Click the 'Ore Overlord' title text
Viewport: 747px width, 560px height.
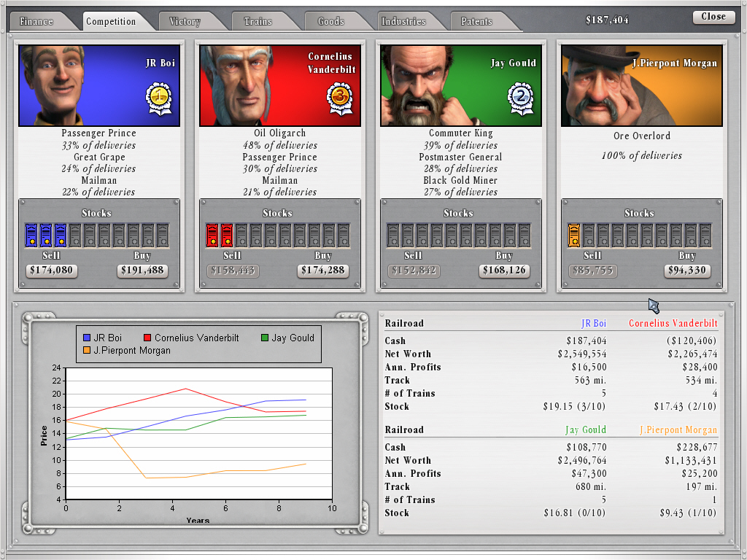coord(642,136)
